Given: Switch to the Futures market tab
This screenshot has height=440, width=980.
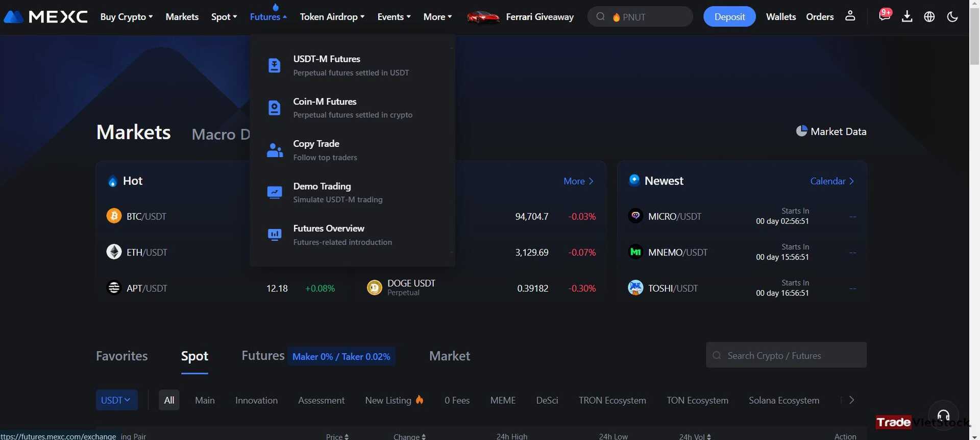Looking at the screenshot, I should tap(263, 355).
